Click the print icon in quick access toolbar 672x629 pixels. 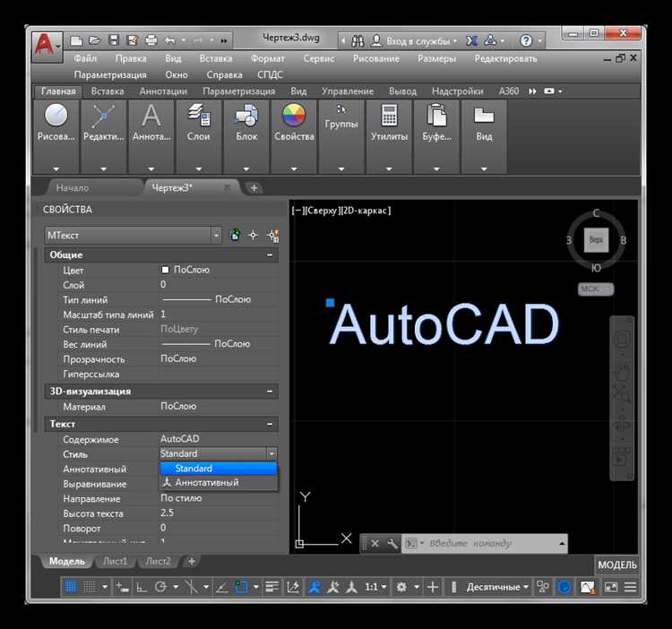pyautogui.click(x=151, y=40)
